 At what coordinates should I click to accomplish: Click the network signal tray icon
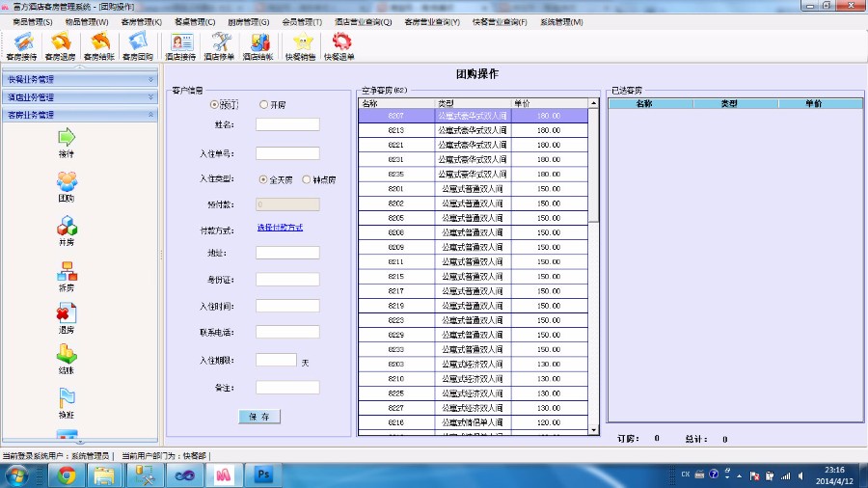click(785, 475)
